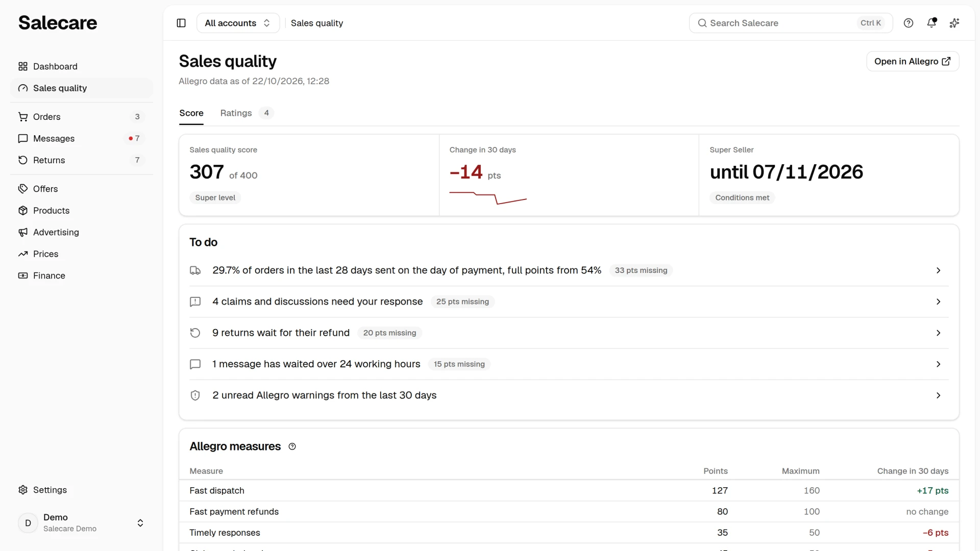This screenshot has width=980, height=551.
Task: Expand the All accounts dropdown
Action: click(x=238, y=23)
